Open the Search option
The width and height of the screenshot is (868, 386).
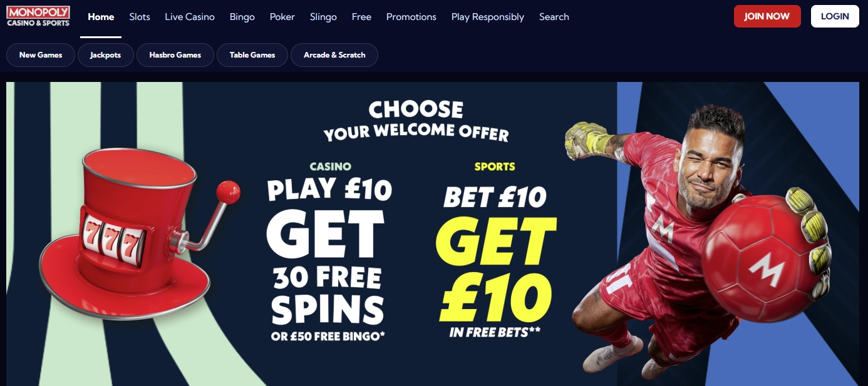554,17
